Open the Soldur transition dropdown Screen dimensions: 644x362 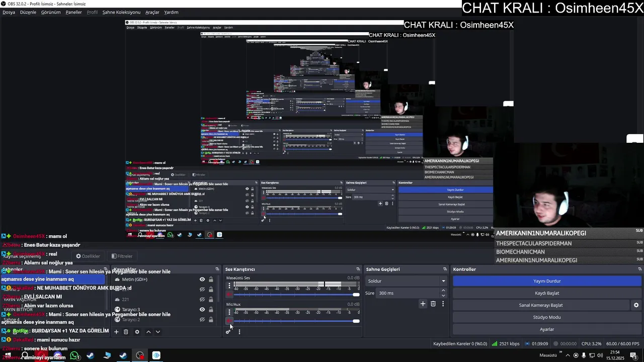[x=406, y=281]
